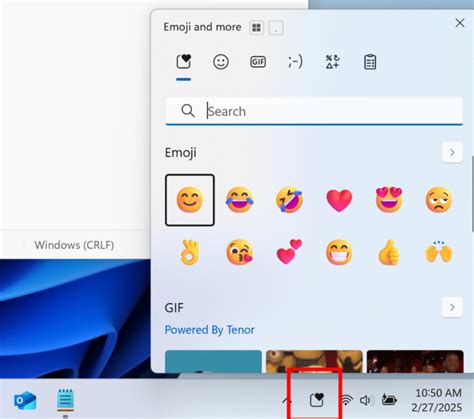The width and height of the screenshot is (474, 419).
Task: Insert the heart eyes smiley emoji
Action: (389, 200)
